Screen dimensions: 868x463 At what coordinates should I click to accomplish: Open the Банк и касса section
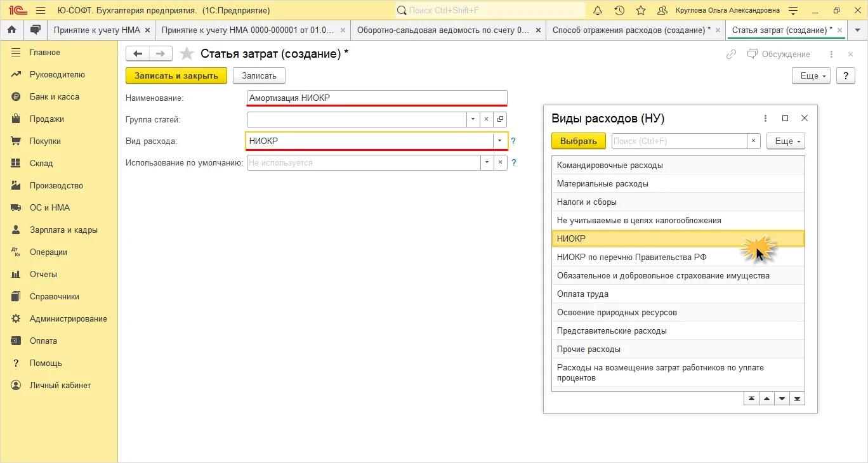point(55,96)
